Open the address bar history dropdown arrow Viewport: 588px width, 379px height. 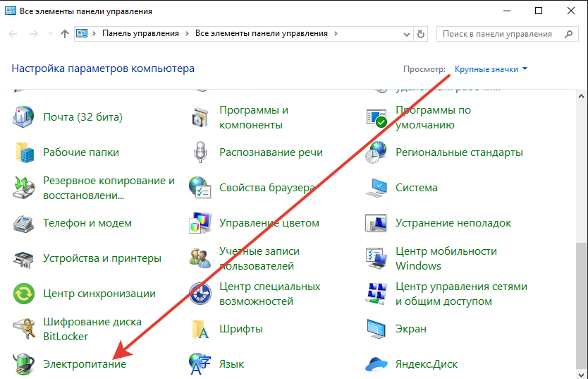(407, 33)
